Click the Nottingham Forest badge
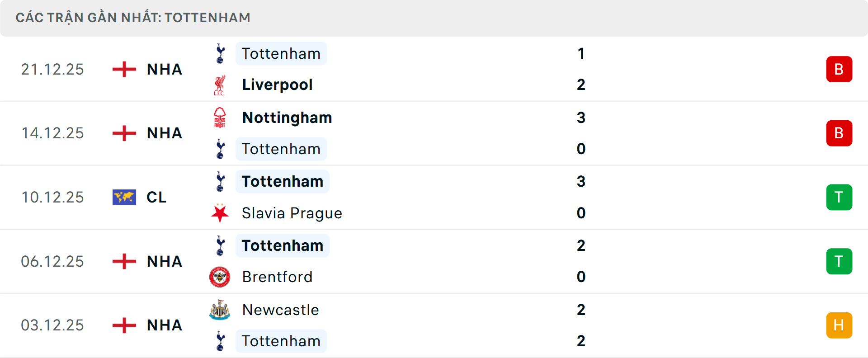868x358 pixels. (x=220, y=118)
